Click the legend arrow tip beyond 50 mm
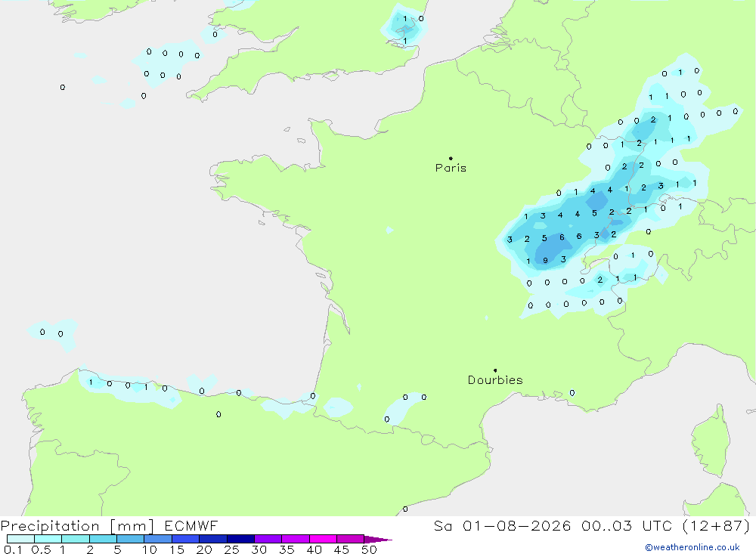This screenshot has height=554, width=756. point(379,539)
